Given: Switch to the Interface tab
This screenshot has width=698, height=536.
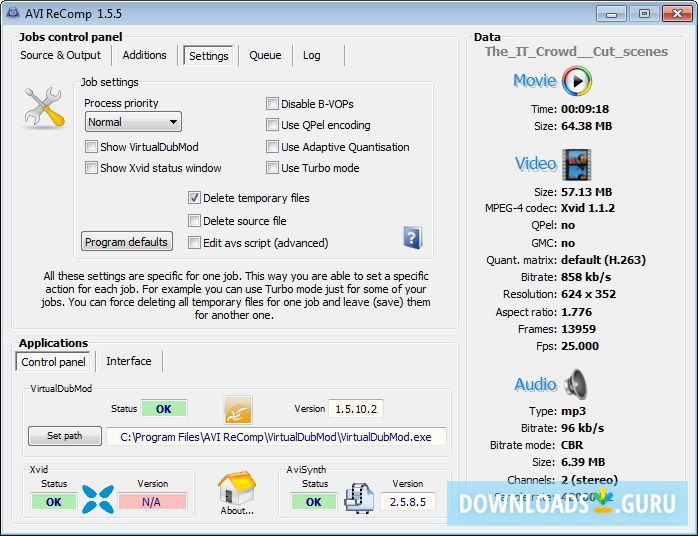Looking at the screenshot, I should pos(129,361).
